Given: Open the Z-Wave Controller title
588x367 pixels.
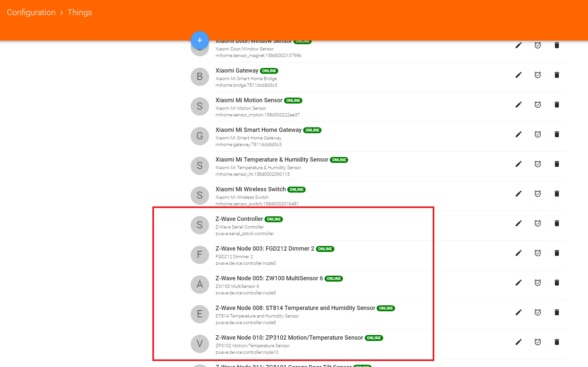Looking at the screenshot, I should coord(239,219).
